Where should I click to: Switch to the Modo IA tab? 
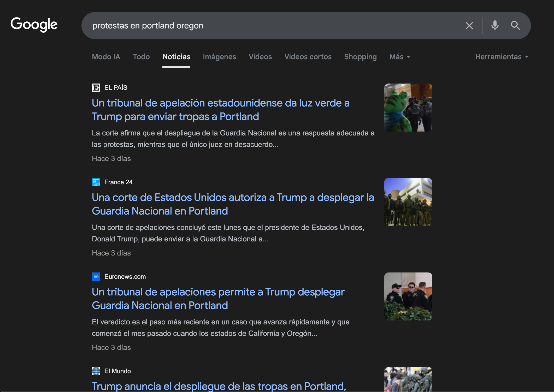pos(106,57)
